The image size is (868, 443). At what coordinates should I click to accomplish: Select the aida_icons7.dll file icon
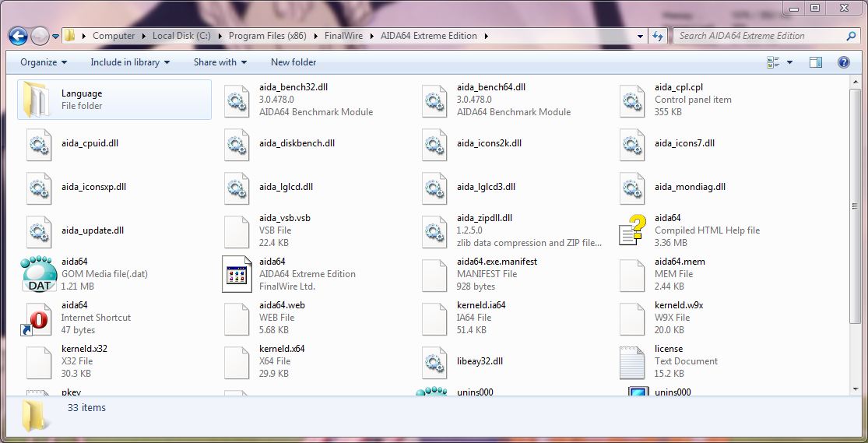[632, 145]
